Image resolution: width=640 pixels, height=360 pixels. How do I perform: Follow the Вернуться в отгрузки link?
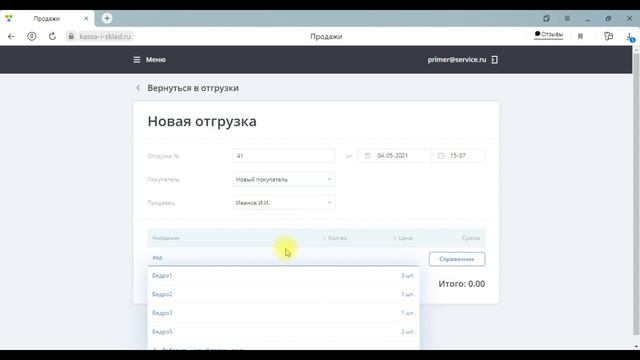tap(193, 88)
